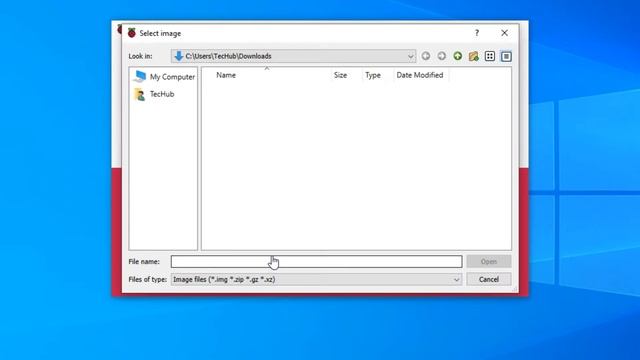Click Raspberry Pi icon in title bar
The image size is (640, 360).
[131, 33]
